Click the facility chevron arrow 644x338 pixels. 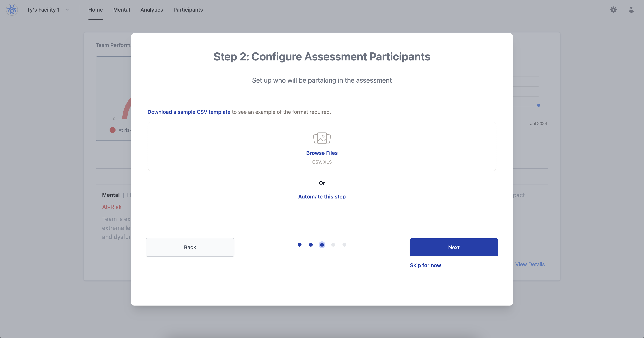[x=67, y=10]
